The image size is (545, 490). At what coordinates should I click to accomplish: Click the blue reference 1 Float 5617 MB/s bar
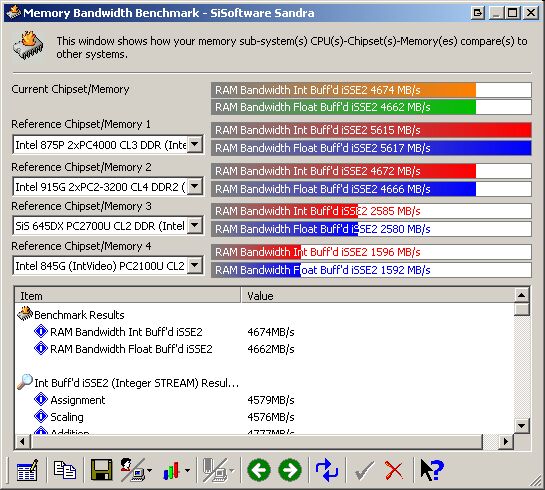tap(371, 148)
